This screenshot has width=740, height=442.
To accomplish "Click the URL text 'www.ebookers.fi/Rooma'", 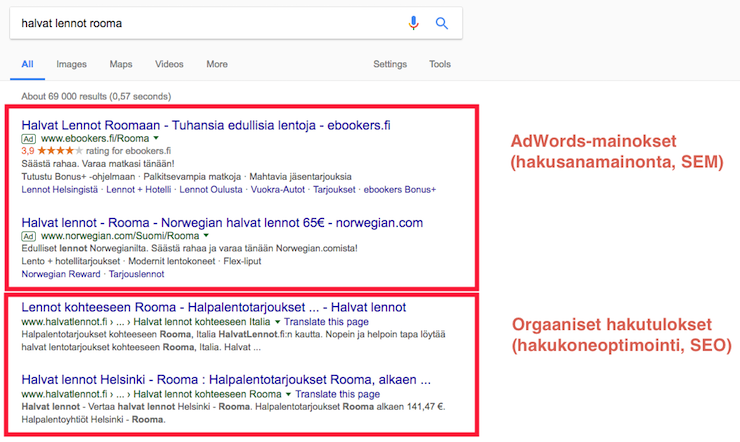I will tap(95, 138).
